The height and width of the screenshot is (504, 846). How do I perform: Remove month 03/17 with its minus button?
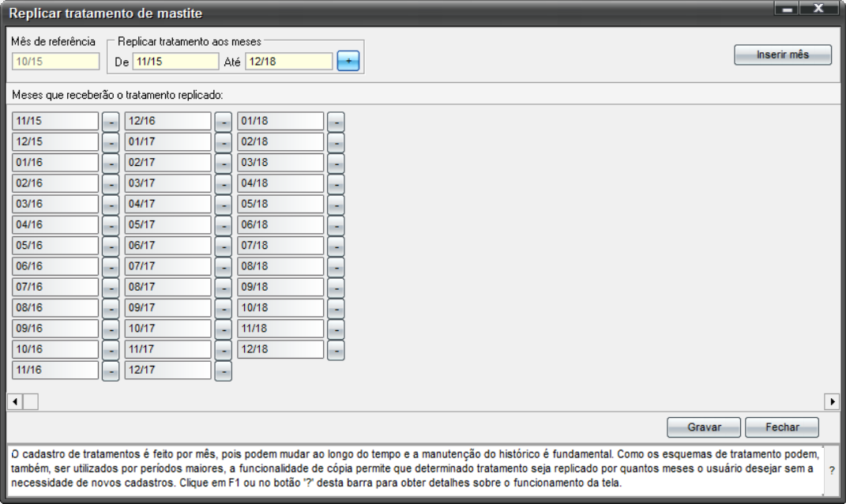pyautogui.click(x=224, y=184)
